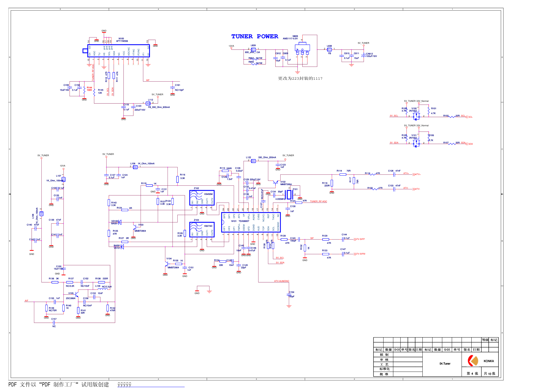Click the ATV- output port

pos(416,189)
